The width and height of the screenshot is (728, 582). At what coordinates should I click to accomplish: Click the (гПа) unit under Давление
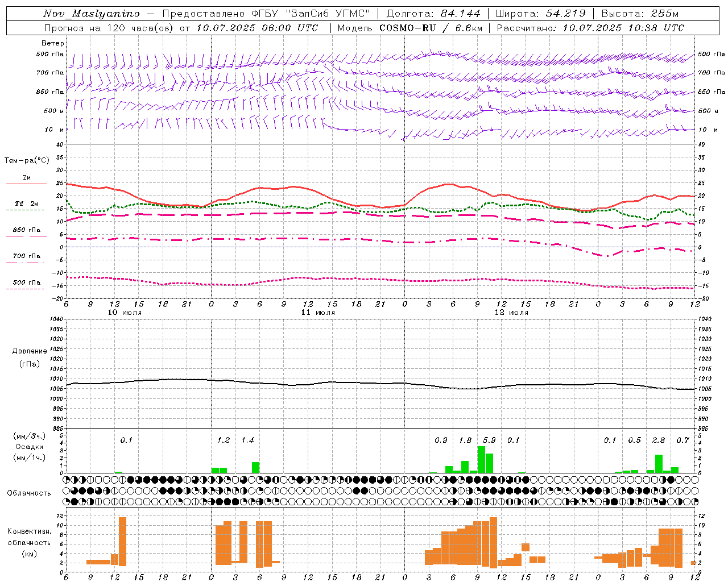click(x=30, y=364)
